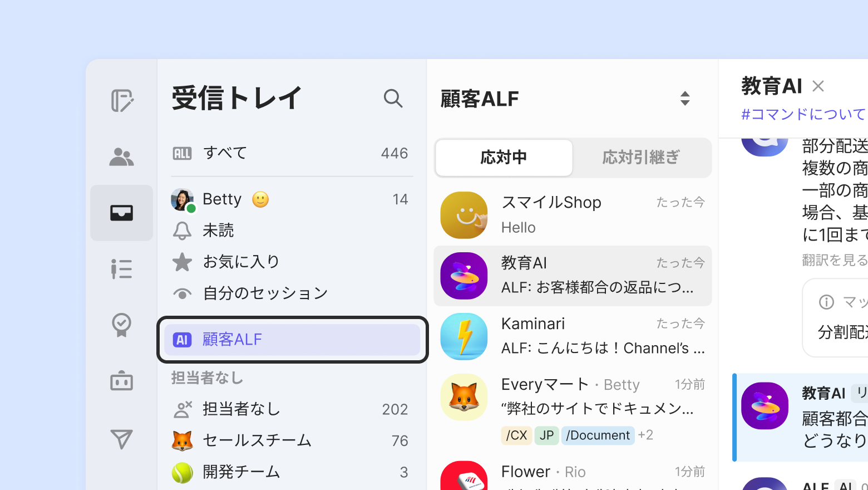Open the bot sidebar icon

pyautogui.click(x=121, y=381)
